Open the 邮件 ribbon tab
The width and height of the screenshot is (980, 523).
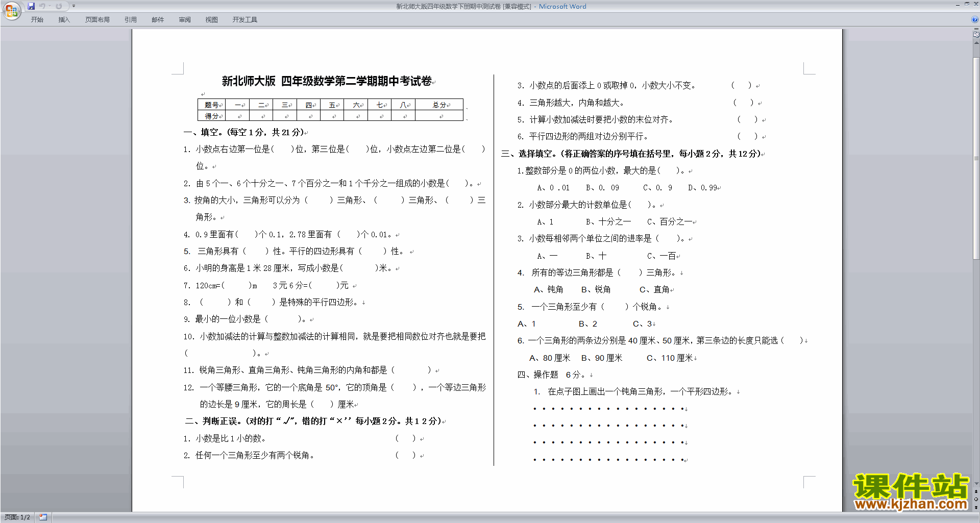pos(158,20)
